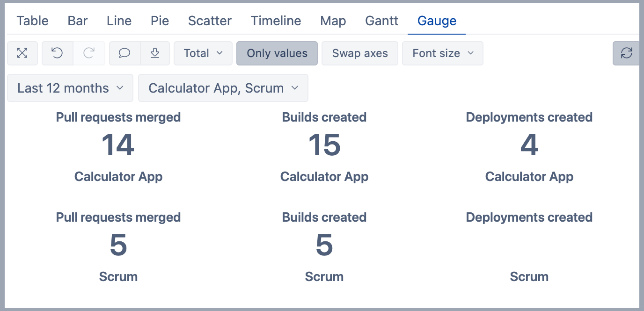Switch to the Gantt tab
Image resolution: width=644 pixels, height=311 pixels.
click(x=381, y=21)
